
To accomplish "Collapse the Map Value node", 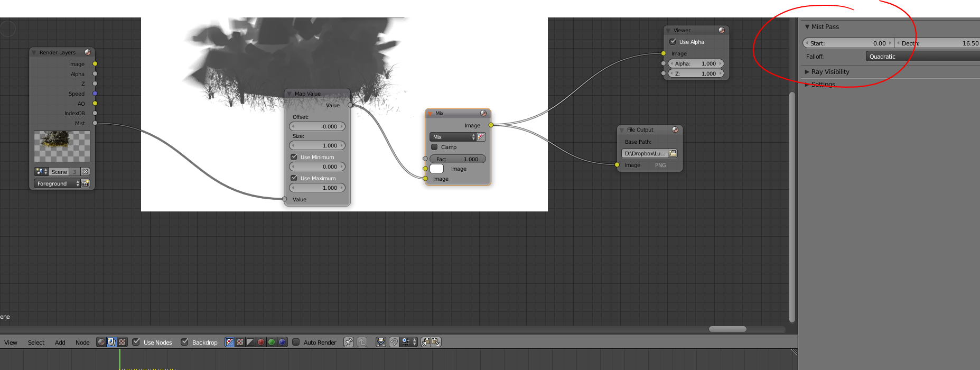I will point(289,94).
